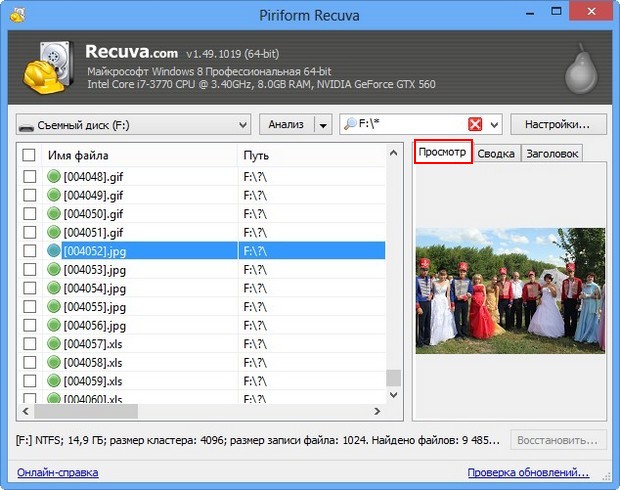
Task: Open the Онлайн-справка link
Action: pos(56,473)
